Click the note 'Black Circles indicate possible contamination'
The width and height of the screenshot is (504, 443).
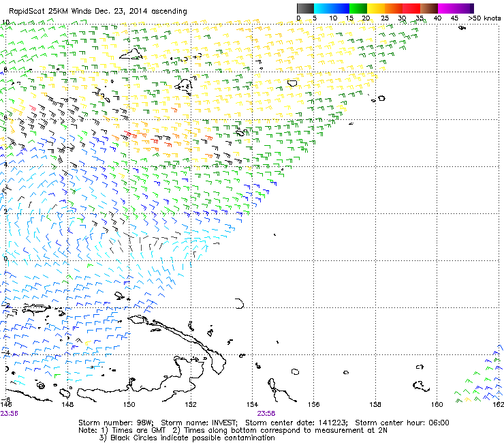pyautogui.click(x=193, y=438)
